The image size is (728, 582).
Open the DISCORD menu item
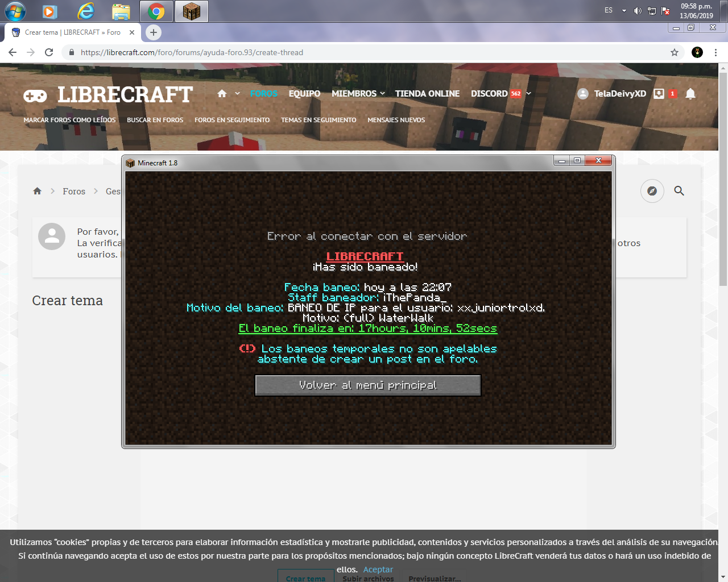(489, 94)
